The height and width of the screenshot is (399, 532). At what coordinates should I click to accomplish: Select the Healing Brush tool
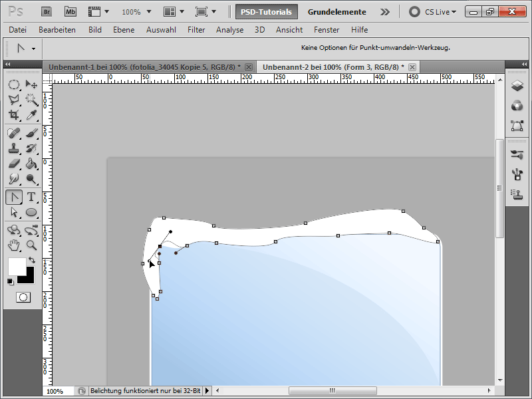(x=14, y=133)
